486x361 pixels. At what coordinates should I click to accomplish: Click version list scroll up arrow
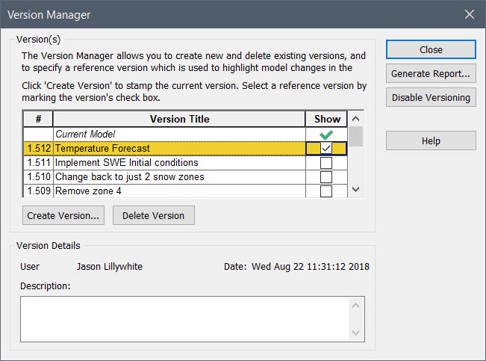pyautogui.click(x=356, y=118)
